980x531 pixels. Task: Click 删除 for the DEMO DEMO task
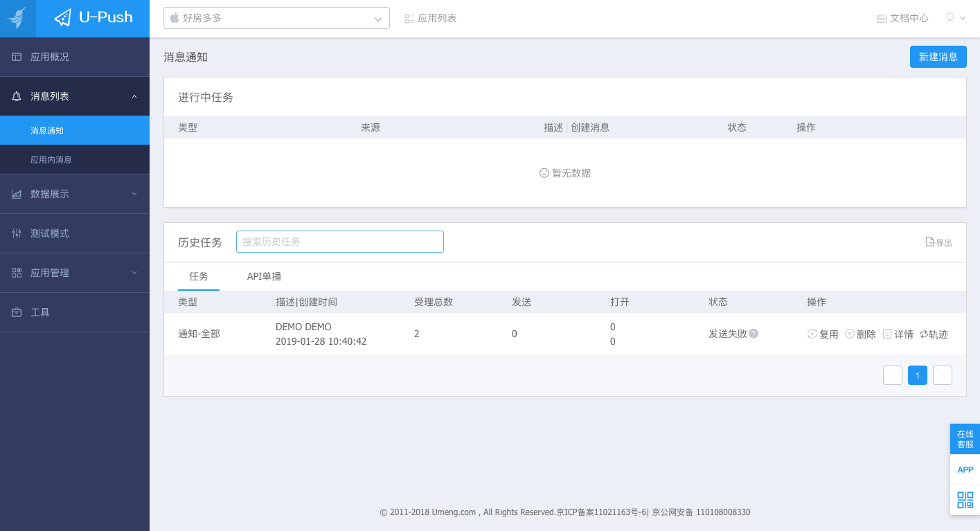pyautogui.click(x=861, y=334)
